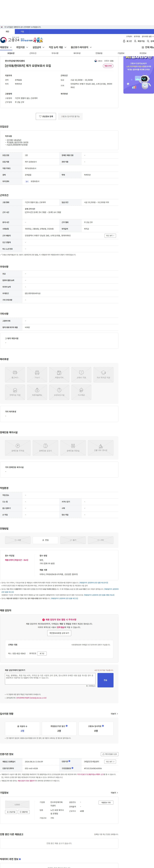Screen dimensions: 154x868
Task: Click the 서류 selection method icon
Action: [18, 540]
